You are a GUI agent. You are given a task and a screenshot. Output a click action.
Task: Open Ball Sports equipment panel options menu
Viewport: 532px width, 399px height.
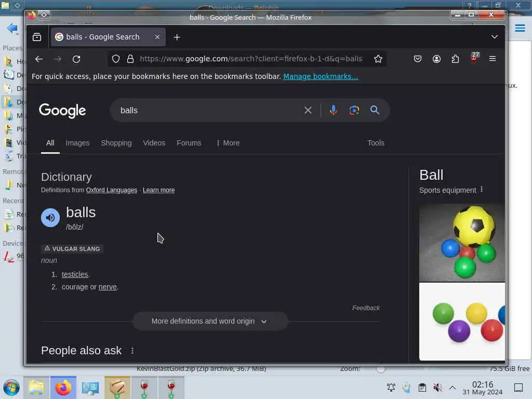482,190
